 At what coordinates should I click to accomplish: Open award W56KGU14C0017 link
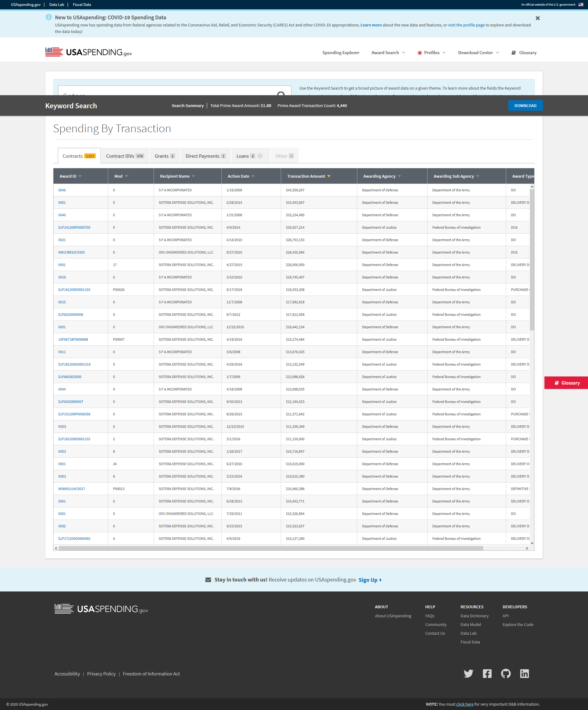click(72, 489)
